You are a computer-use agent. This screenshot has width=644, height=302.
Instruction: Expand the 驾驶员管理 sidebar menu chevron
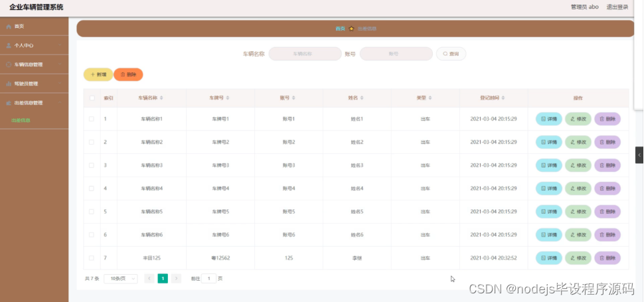point(60,84)
